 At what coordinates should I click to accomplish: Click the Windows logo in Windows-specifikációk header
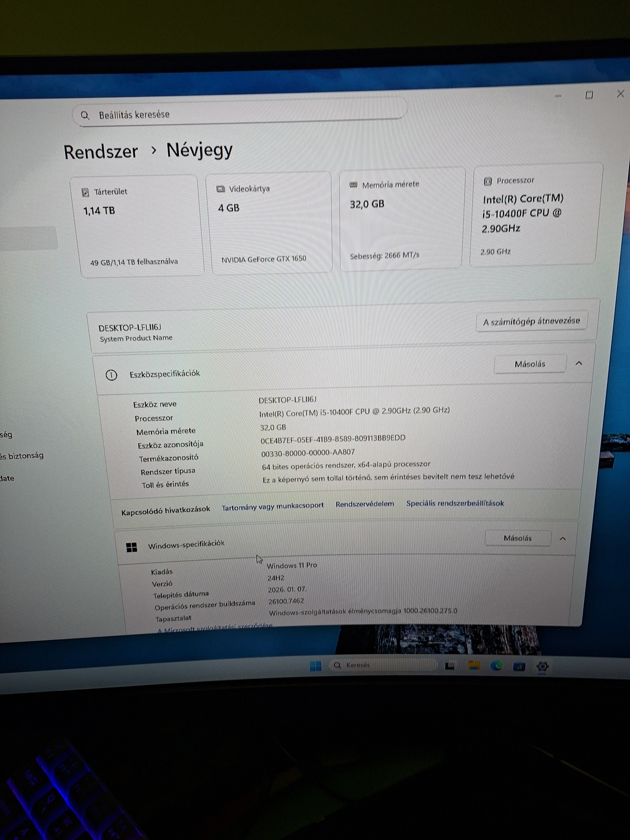pyautogui.click(x=132, y=547)
